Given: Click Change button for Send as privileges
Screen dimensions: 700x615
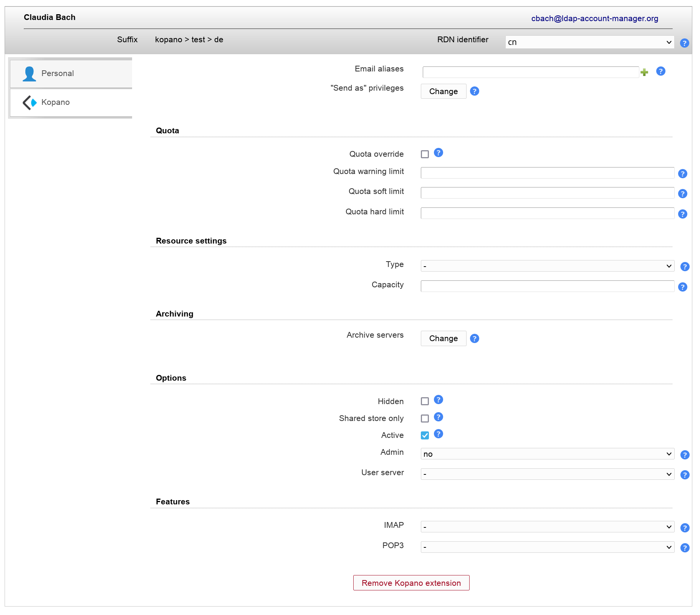Looking at the screenshot, I should tap(443, 91).
